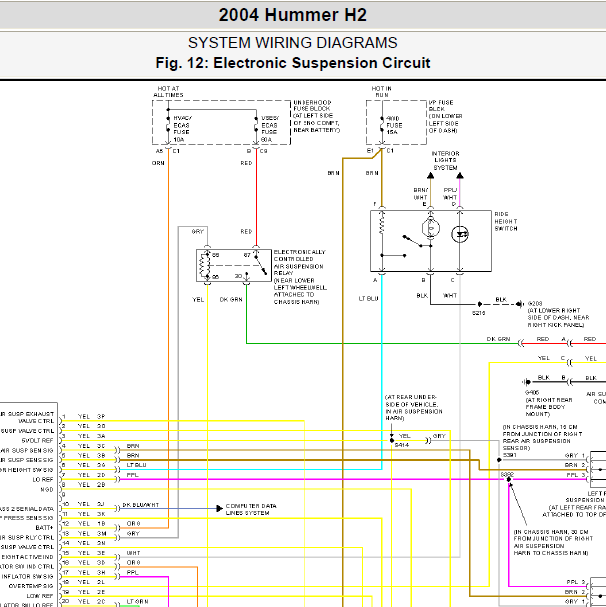Click the 'LO REF' pin label
Image resolution: width=606 pixels, height=607 pixels.
pos(43,480)
